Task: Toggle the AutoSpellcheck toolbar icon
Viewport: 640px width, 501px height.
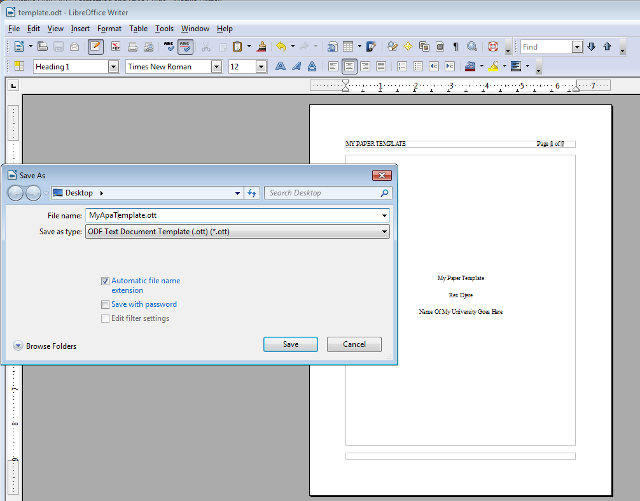Action: 185,47
